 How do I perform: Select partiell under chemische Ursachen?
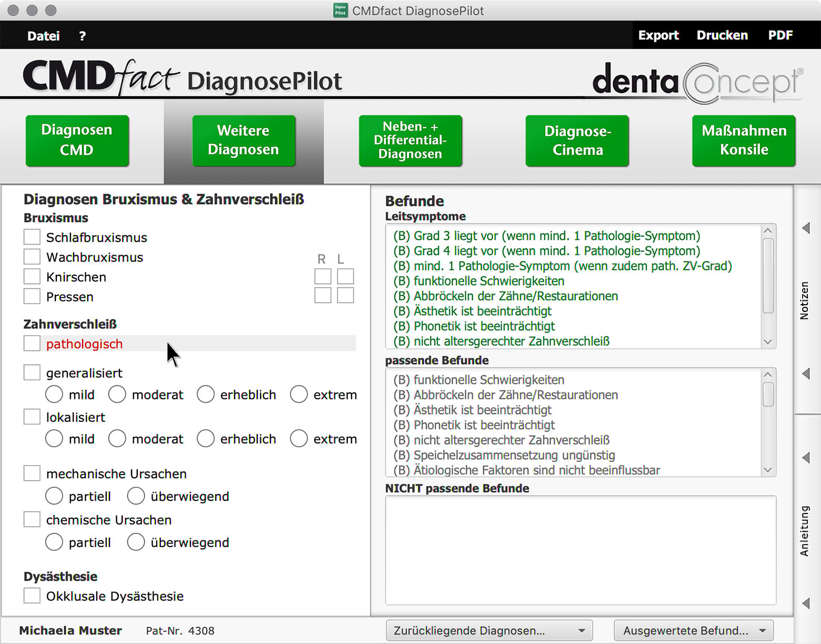coord(54,542)
